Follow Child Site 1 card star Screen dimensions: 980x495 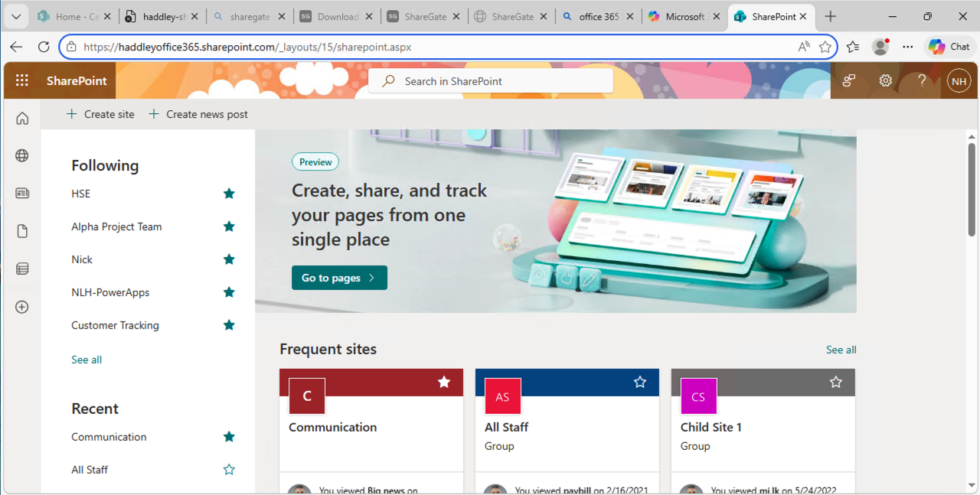[836, 382]
